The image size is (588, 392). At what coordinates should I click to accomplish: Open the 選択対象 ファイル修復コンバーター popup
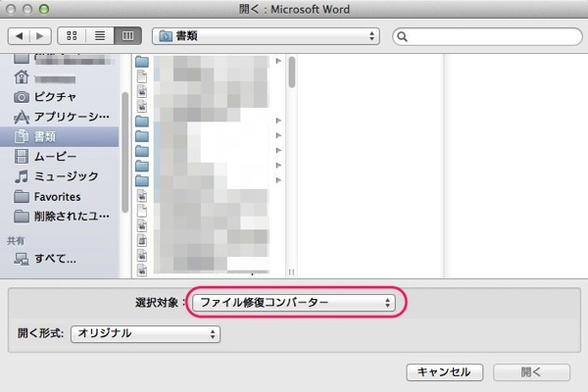294,303
